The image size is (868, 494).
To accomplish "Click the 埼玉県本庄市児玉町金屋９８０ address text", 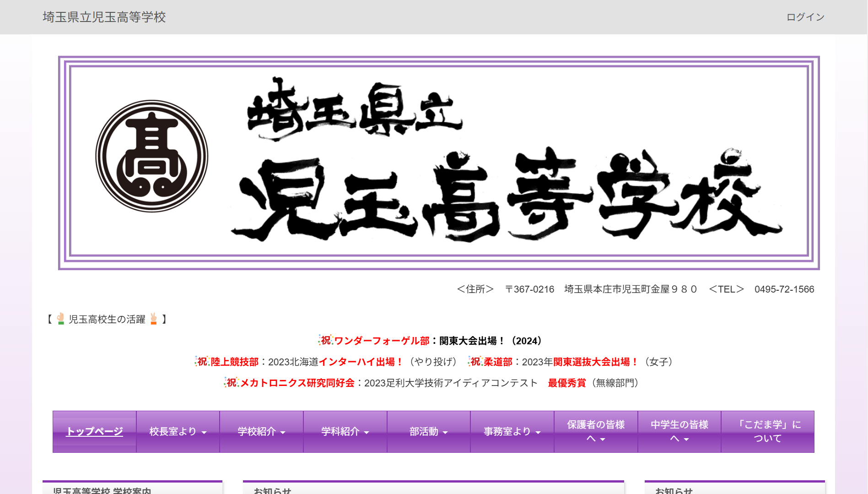I will (x=631, y=289).
